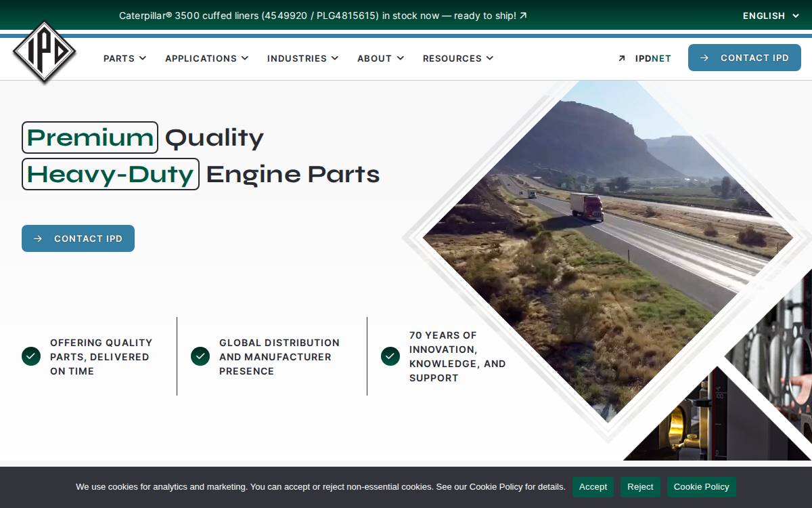Expand the Resources menu chevron
Image resolution: width=812 pixels, height=508 pixels.
point(490,58)
